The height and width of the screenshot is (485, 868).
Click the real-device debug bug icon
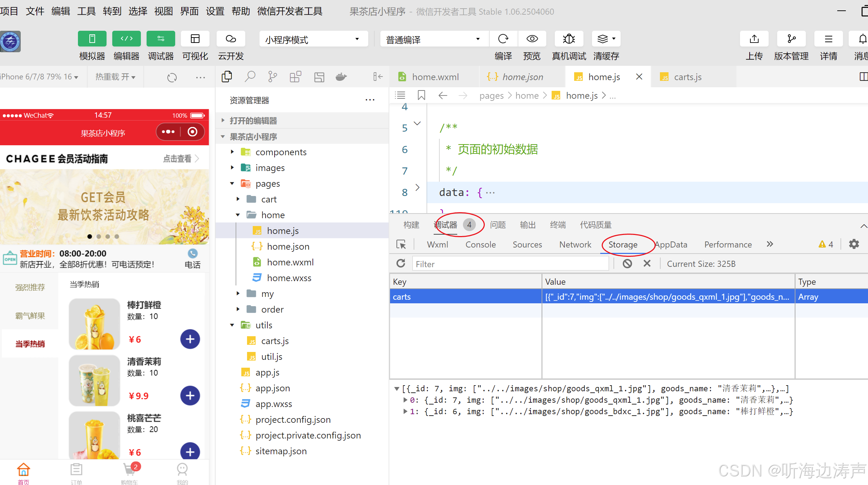[x=568, y=39]
